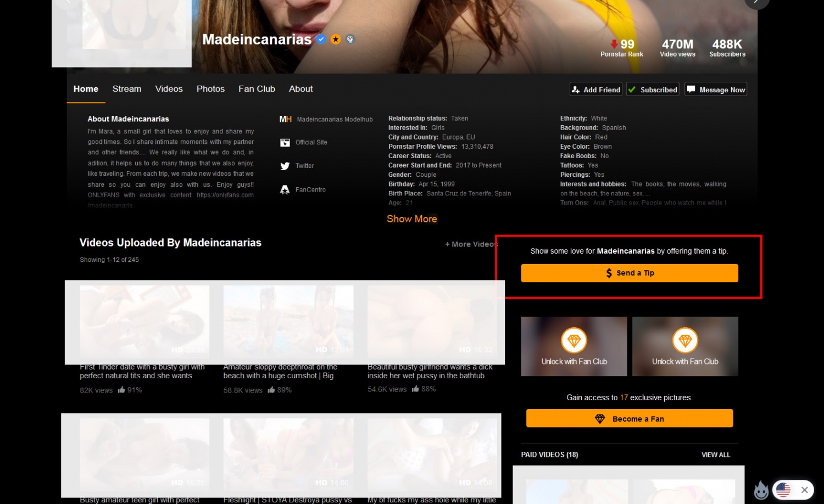Switch to the Stream tab
Image resolution: width=824 pixels, height=504 pixels.
pos(127,89)
